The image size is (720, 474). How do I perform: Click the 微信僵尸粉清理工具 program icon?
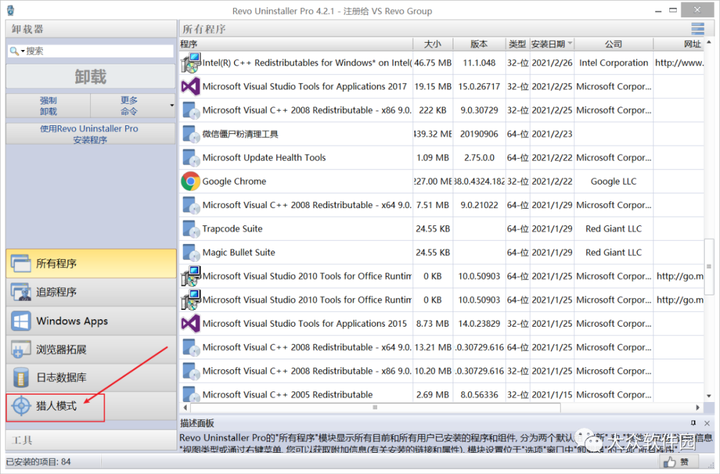tap(191, 134)
